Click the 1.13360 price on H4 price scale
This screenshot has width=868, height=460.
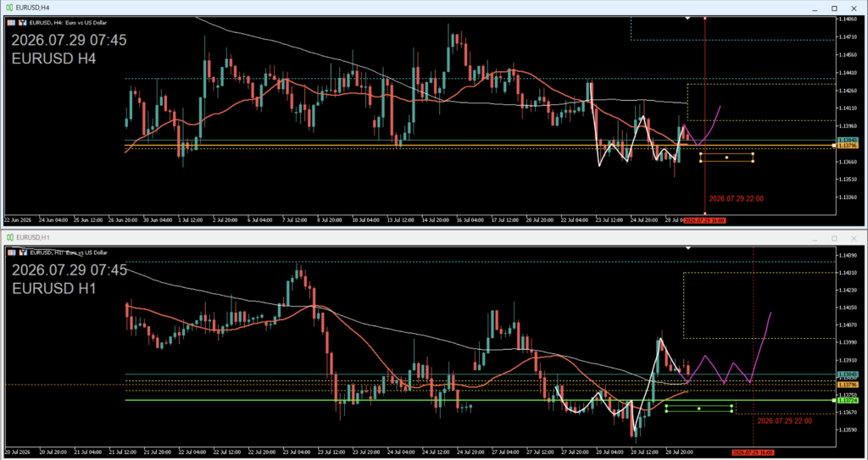pos(847,197)
